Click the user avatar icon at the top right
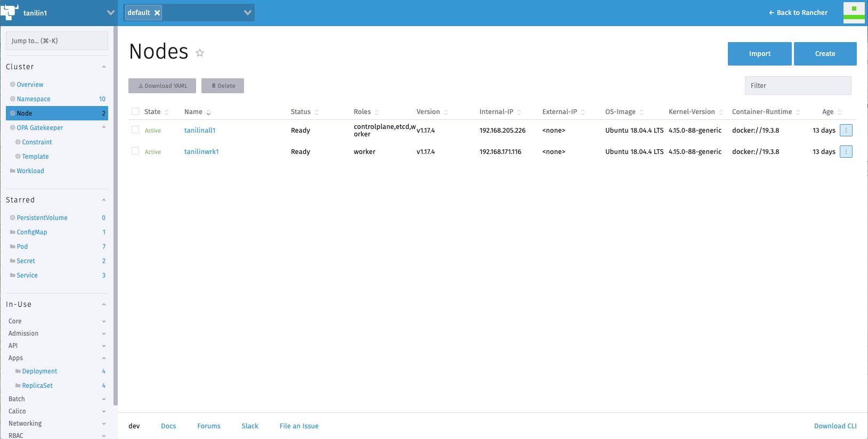868x439 pixels. click(854, 12)
